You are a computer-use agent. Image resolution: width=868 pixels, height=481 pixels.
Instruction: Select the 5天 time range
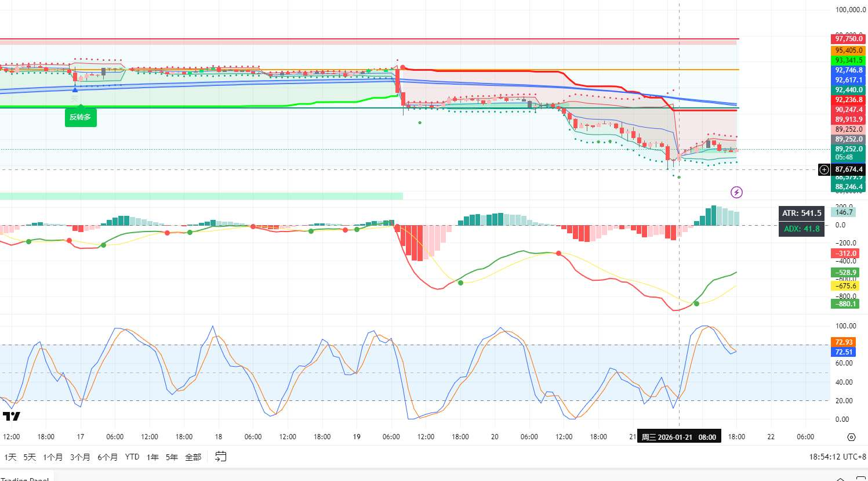[x=30, y=457]
